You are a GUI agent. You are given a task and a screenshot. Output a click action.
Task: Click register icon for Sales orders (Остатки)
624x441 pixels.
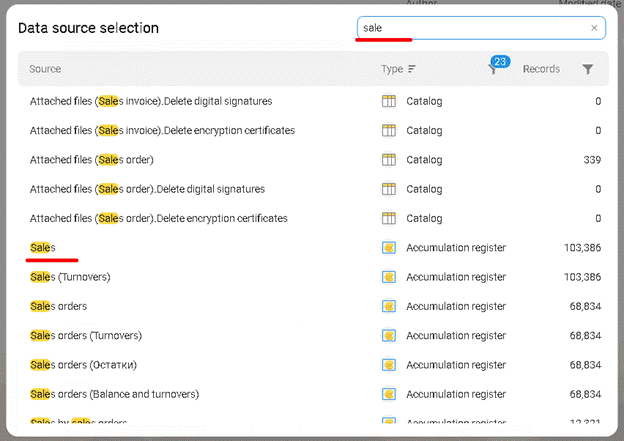(x=390, y=365)
